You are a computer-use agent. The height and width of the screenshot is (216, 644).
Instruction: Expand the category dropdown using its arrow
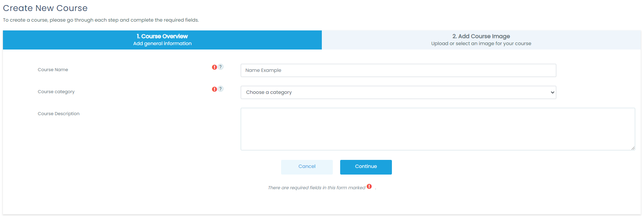(552, 92)
